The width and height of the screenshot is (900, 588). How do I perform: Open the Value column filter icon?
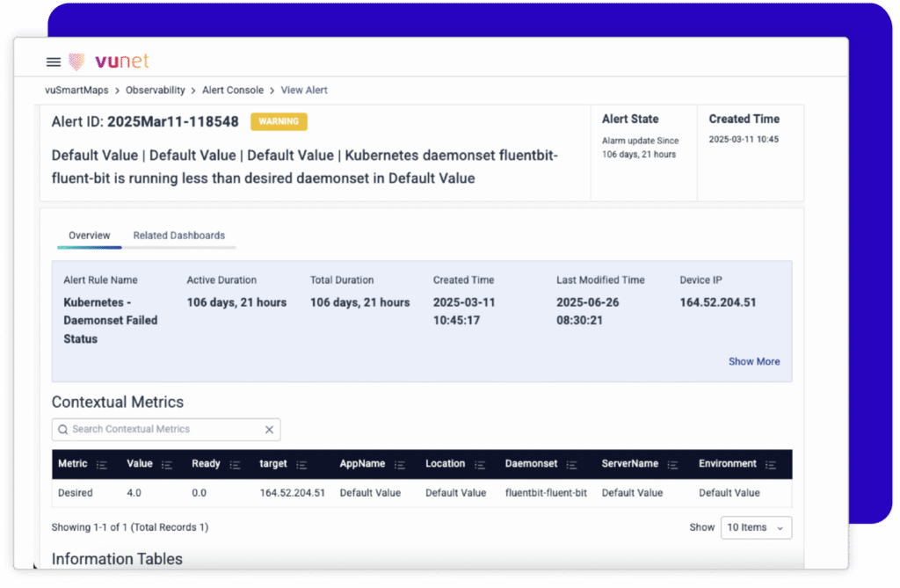coord(167,464)
